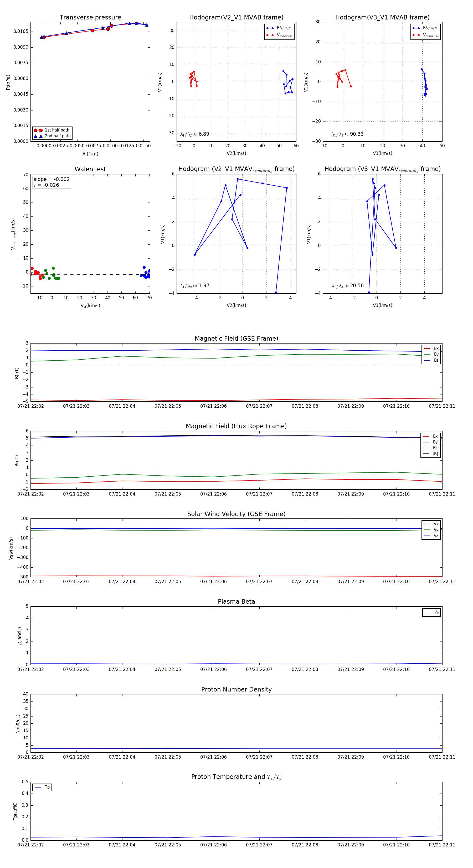Click the 'Transverse pressure' plot title

coord(90,18)
